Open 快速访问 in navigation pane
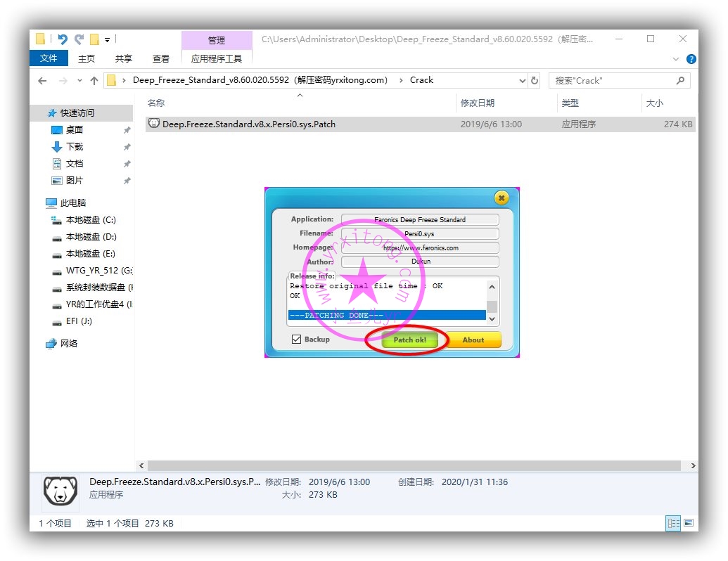The height and width of the screenshot is (561, 728). 77,112
